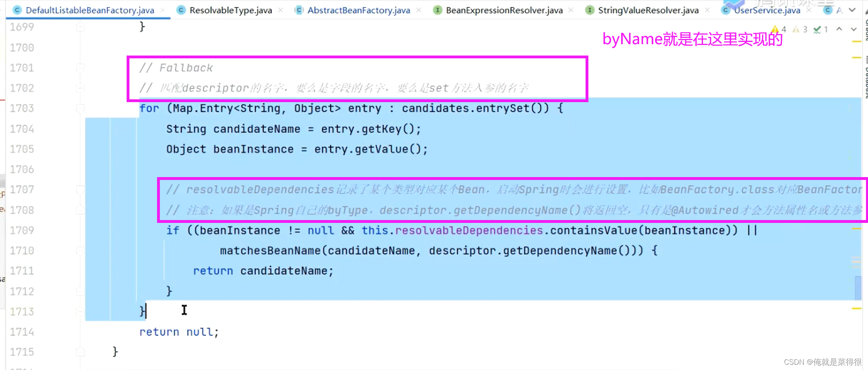868x370 pixels.
Task: Click the class icon of AbstractBeanFactory.java tab
Action: [x=299, y=10]
